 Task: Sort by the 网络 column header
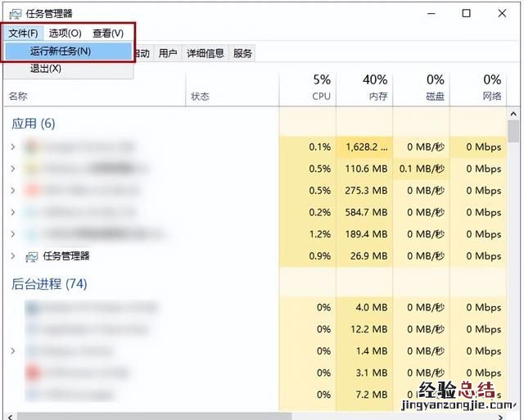[x=491, y=88]
